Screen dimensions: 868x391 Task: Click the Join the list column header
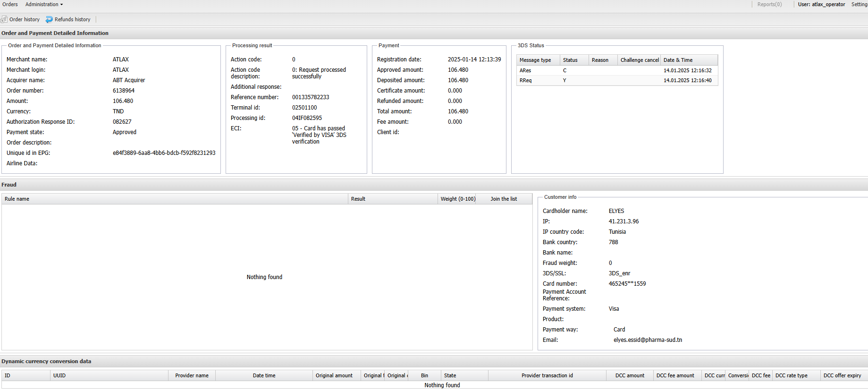click(503, 199)
